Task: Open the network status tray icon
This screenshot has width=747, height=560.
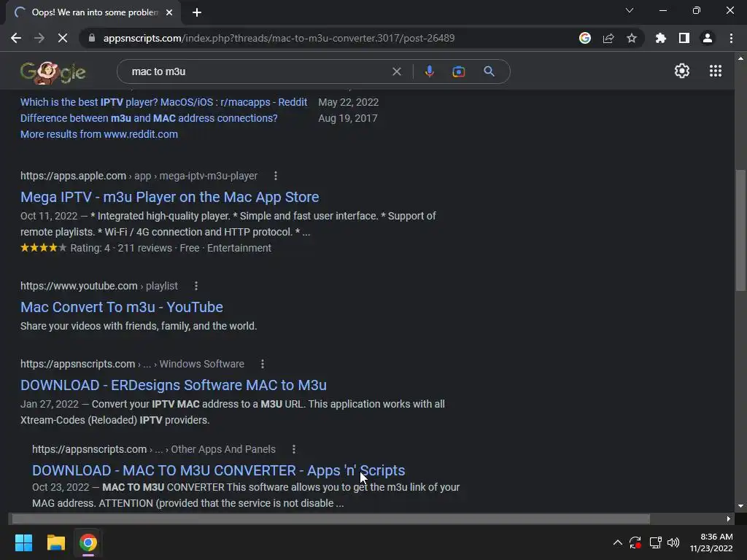Action: (x=655, y=542)
